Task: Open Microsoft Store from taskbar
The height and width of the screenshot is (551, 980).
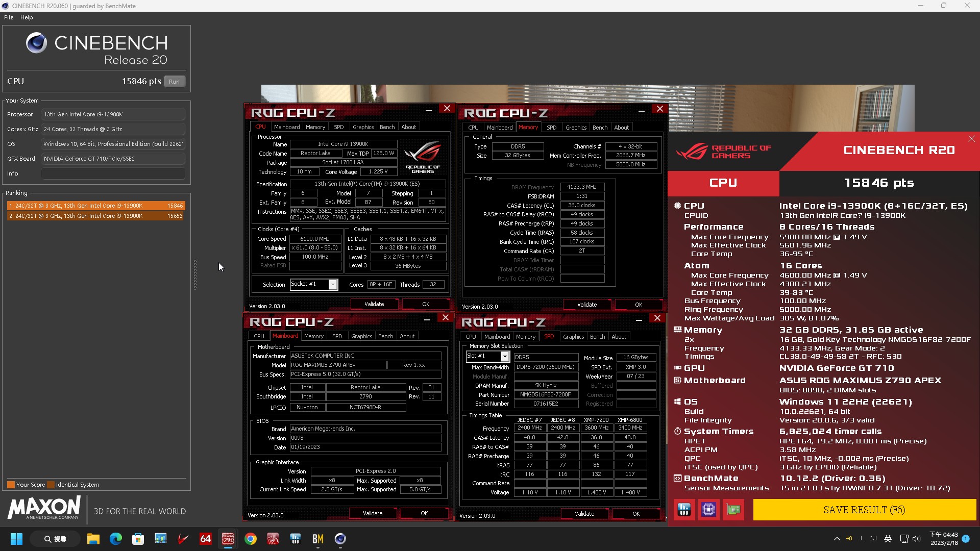Action: pos(138,539)
